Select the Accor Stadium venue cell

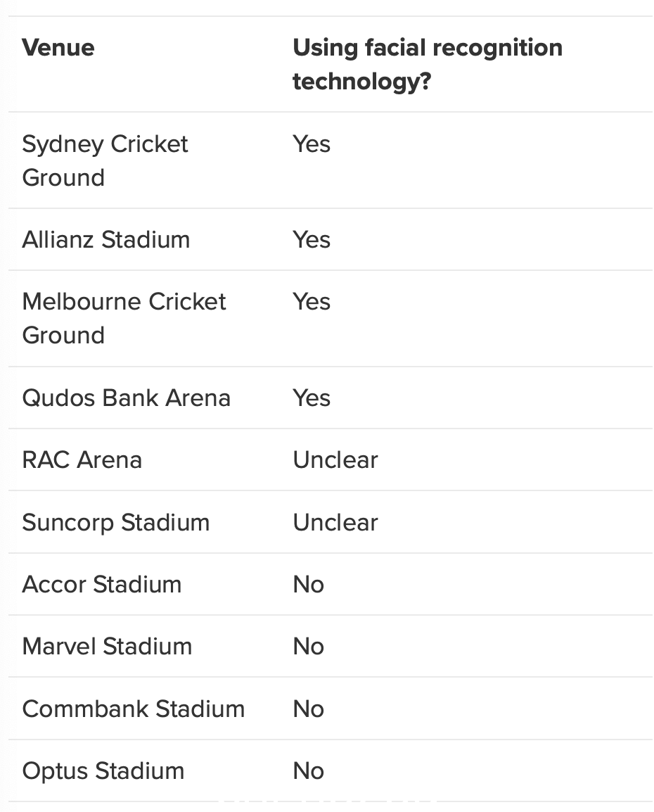(102, 585)
